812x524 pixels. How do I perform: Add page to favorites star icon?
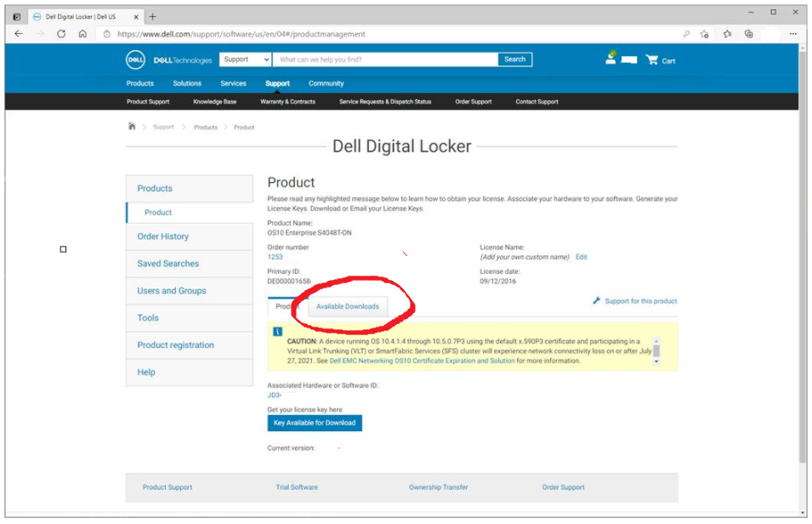click(x=704, y=34)
